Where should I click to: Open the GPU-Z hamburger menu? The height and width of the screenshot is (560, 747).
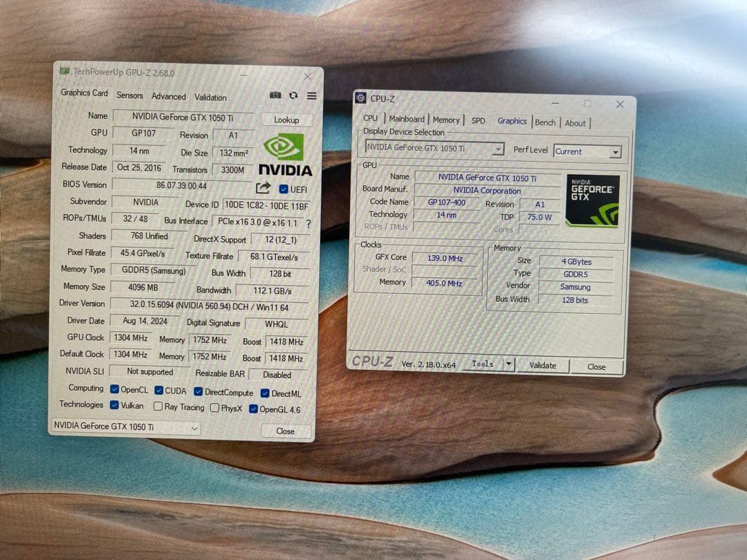tap(311, 95)
